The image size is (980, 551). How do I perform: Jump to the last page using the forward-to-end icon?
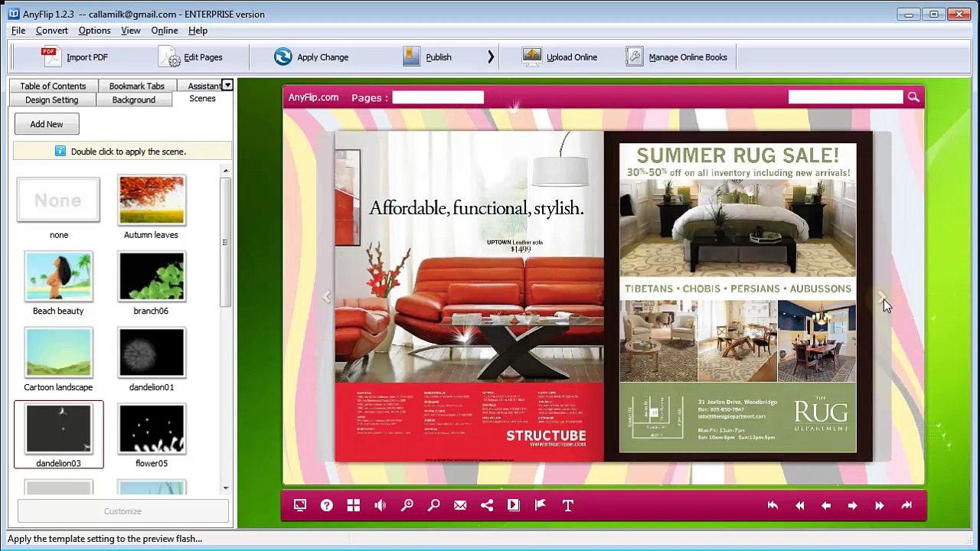(x=906, y=505)
